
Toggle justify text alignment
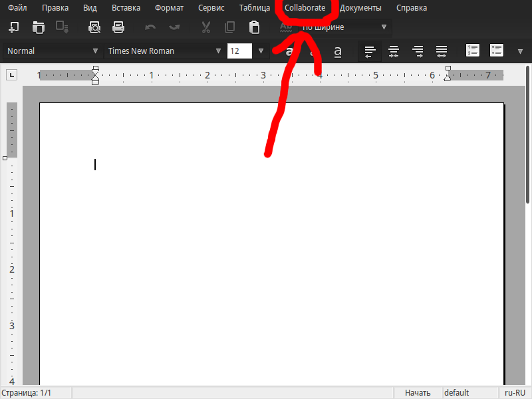coord(441,51)
